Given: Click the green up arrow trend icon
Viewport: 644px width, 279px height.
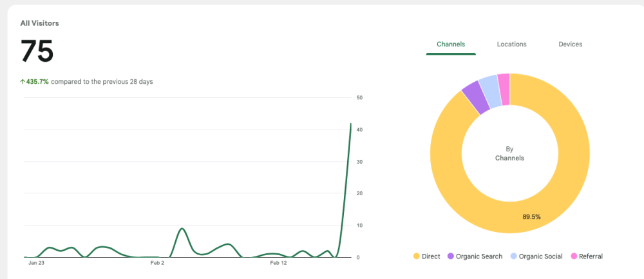Looking at the screenshot, I should coord(23,82).
